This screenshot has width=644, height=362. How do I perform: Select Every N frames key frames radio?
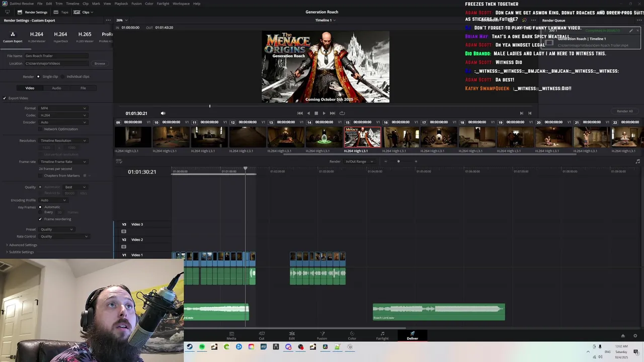tap(41, 212)
